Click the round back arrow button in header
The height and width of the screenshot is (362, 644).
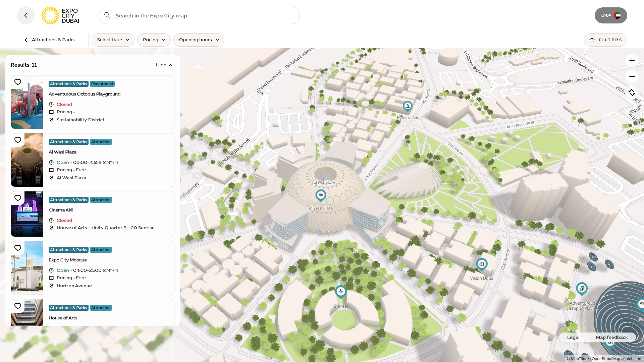(x=26, y=15)
